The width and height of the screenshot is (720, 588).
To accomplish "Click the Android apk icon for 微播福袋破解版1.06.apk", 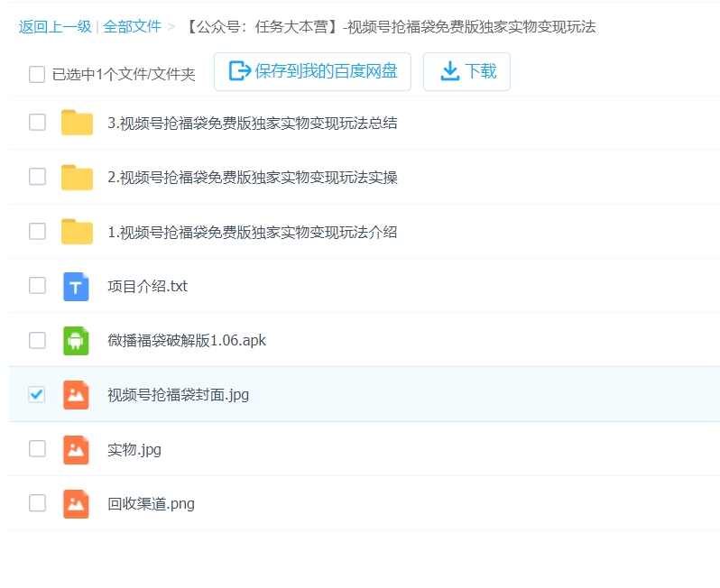I will [76, 341].
